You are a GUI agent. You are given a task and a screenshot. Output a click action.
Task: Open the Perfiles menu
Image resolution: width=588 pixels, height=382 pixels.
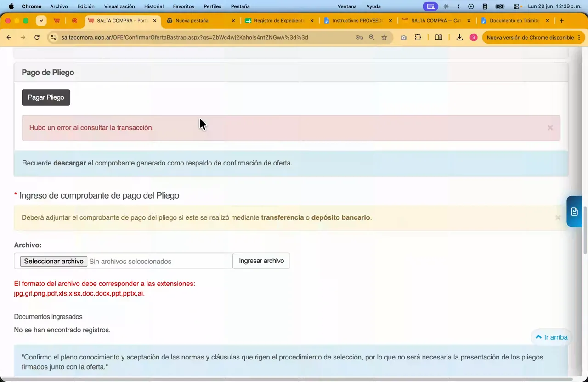[x=213, y=6]
